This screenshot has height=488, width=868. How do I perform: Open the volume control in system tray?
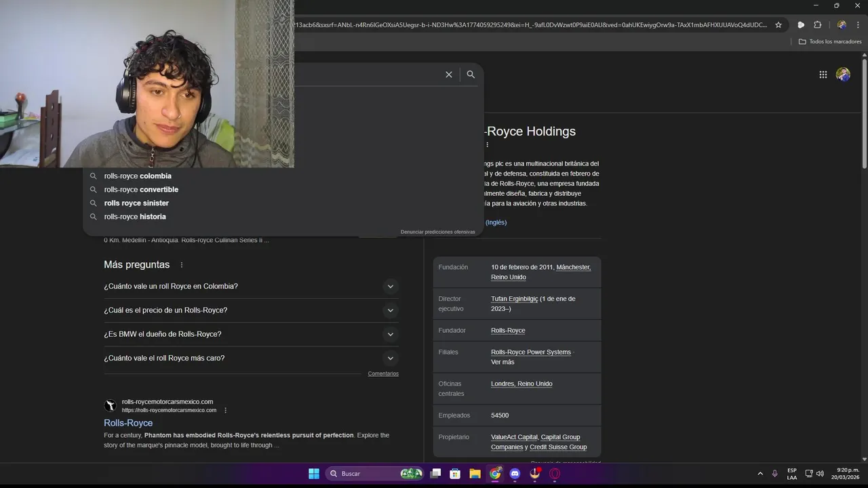pos(820,474)
